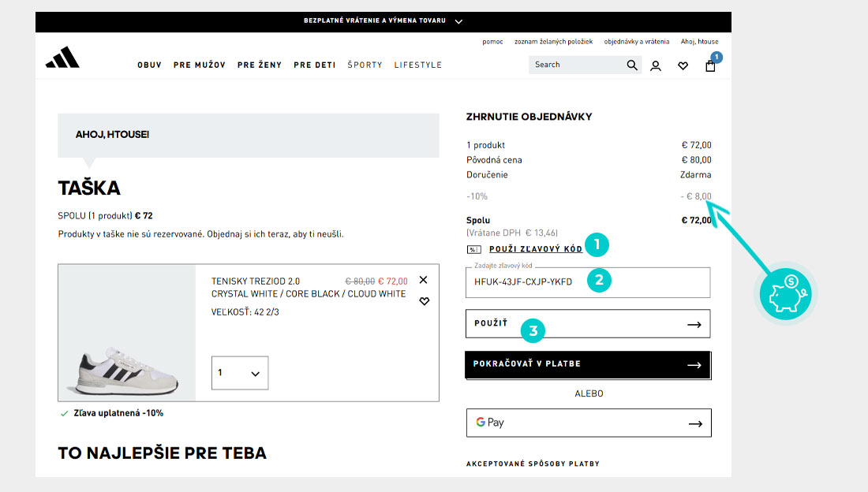Image resolution: width=868 pixels, height=492 pixels.
Task: Click the sale price € 72,00 in product card
Action: point(392,281)
